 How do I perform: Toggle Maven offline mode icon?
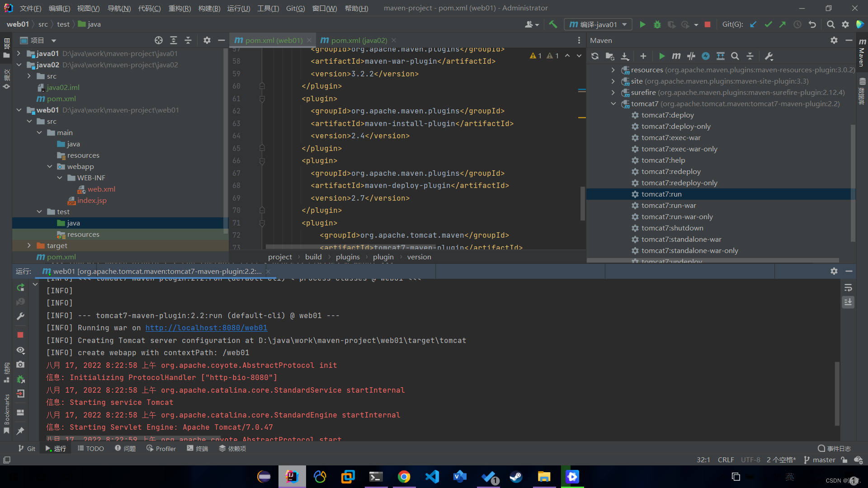point(691,56)
